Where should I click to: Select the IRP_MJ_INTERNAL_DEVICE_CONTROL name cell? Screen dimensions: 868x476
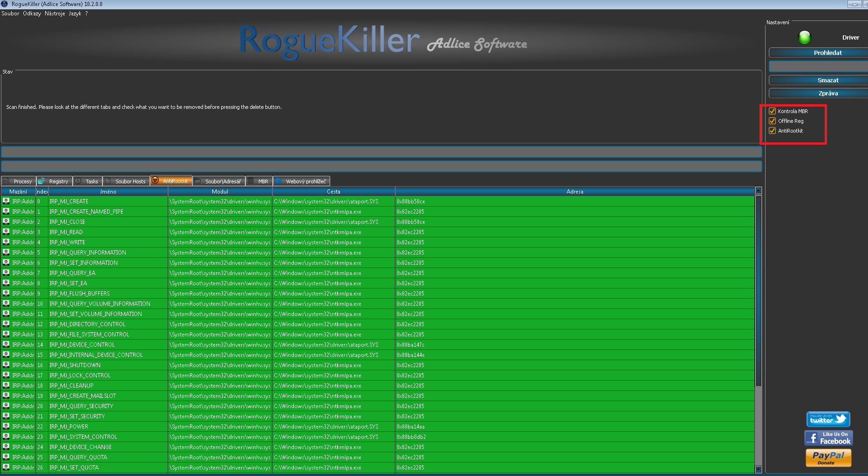click(108, 355)
